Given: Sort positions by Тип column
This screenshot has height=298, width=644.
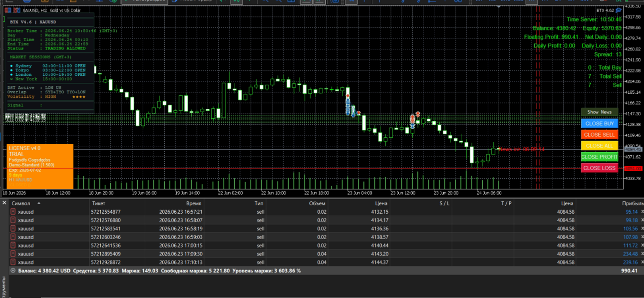Looking at the screenshot, I should point(259,203).
